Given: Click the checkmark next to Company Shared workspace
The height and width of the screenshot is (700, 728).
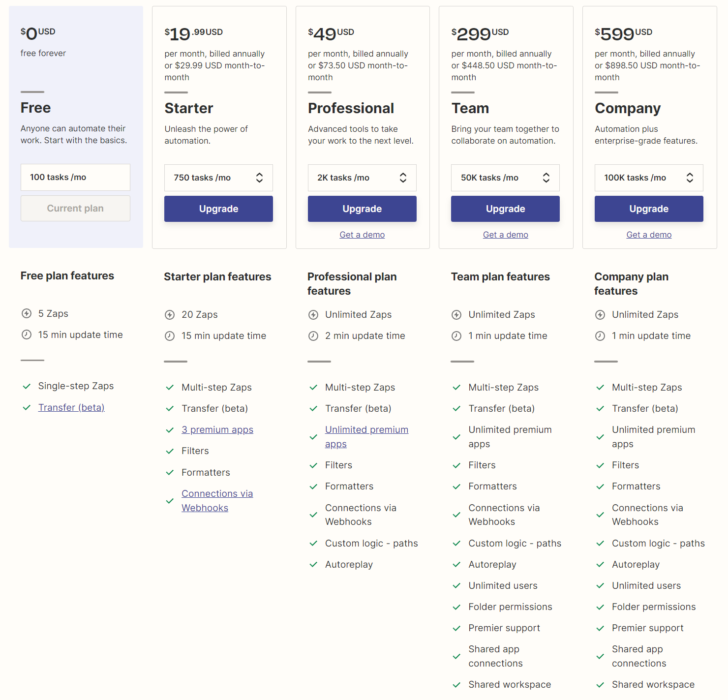Looking at the screenshot, I should (x=600, y=685).
